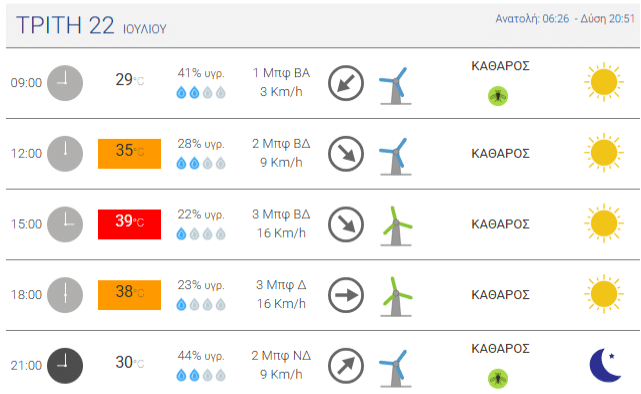Click the 09:00 clock icon
The image size is (641, 394).
65,83
